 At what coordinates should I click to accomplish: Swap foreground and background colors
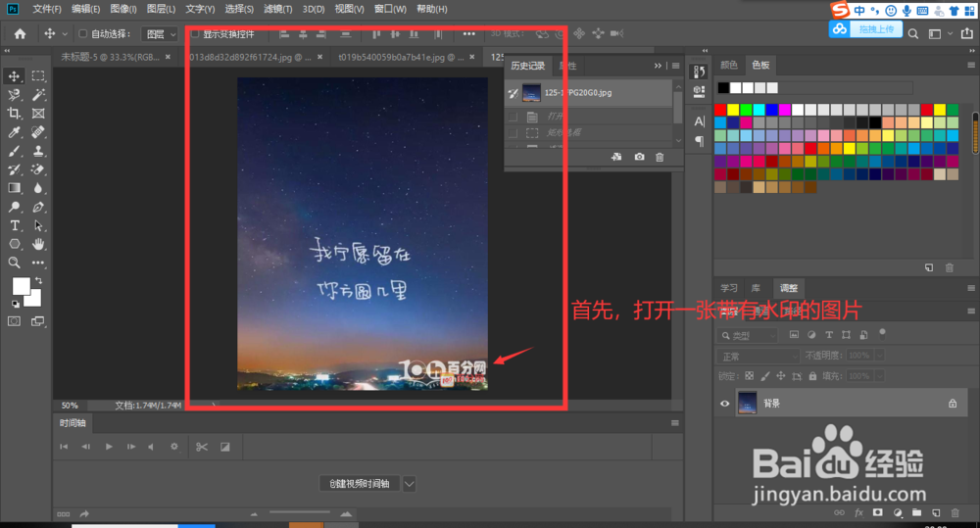39,280
